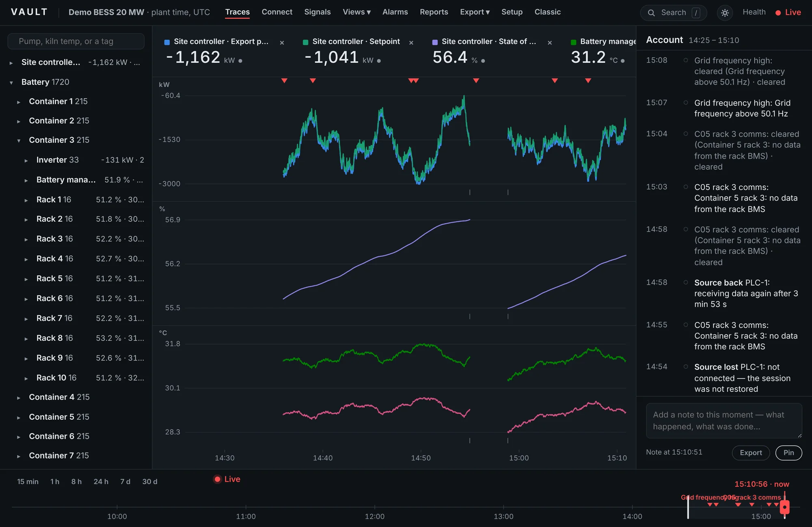Image resolution: width=812 pixels, height=527 pixels.
Task: Open the Health link
Action: click(x=754, y=12)
